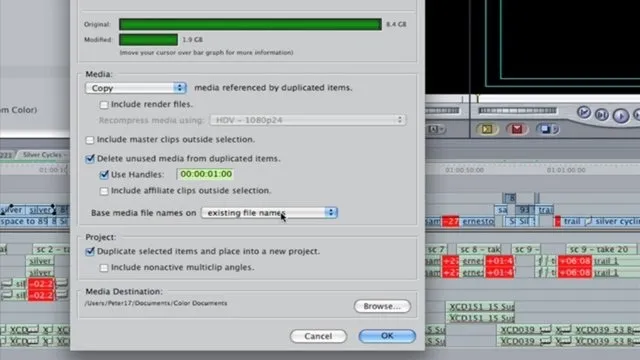Click the Use Handles timecode field
The width and height of the screenshot is (640, 360).
206,174
